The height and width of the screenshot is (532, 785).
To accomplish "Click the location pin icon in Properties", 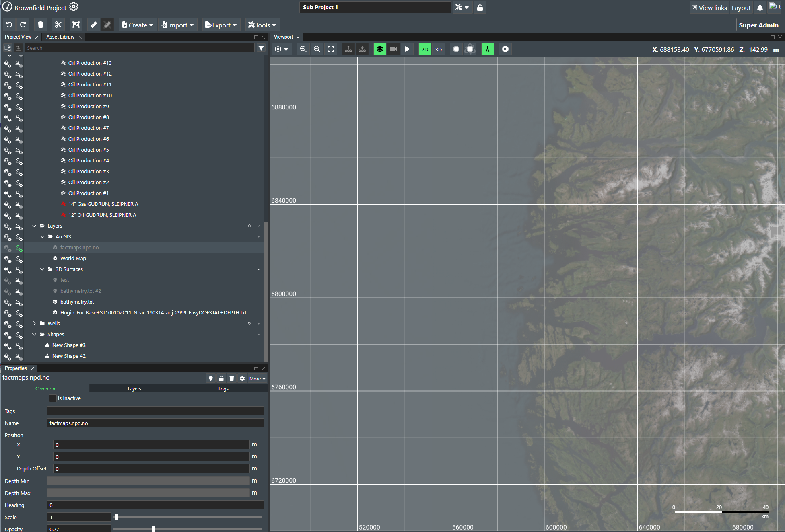I will (211, 378).
